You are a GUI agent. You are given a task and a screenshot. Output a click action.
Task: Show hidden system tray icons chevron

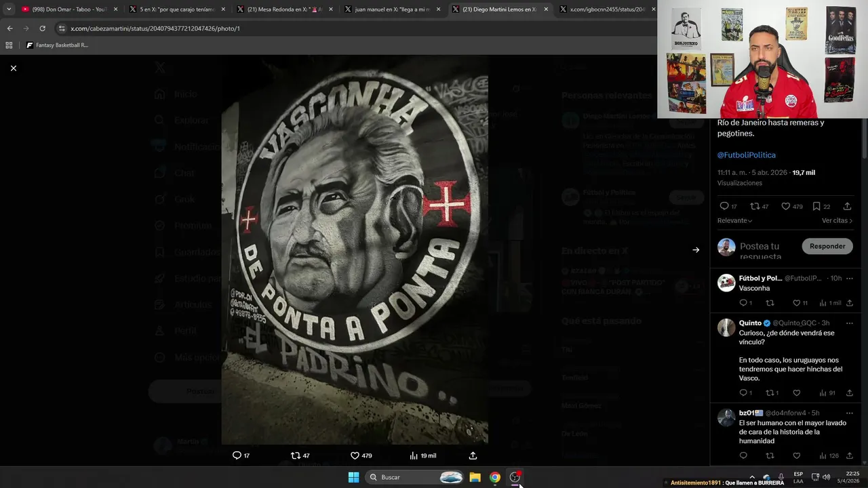(x=751, y=477)
